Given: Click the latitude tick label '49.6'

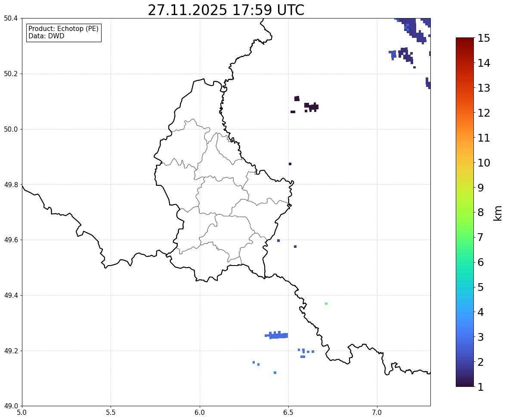Looking at the screenshot, I should click(x=11, y=240).
